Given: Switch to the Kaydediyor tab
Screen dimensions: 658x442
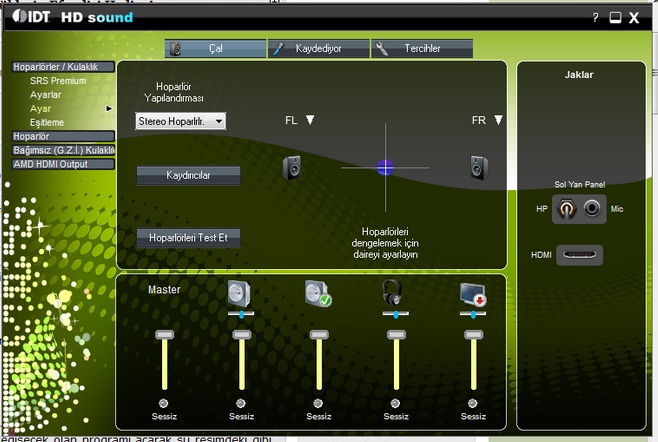Looking at the screenshot, I should point(318,48).
